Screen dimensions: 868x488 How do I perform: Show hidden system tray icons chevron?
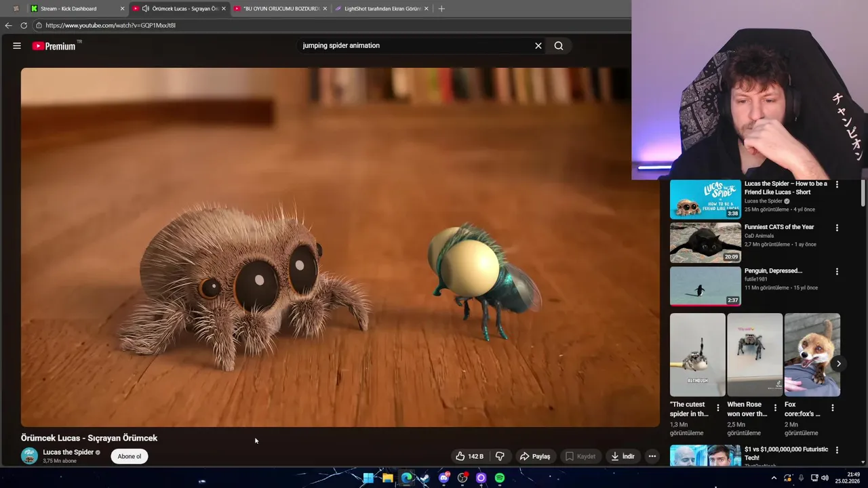(774, 478)
